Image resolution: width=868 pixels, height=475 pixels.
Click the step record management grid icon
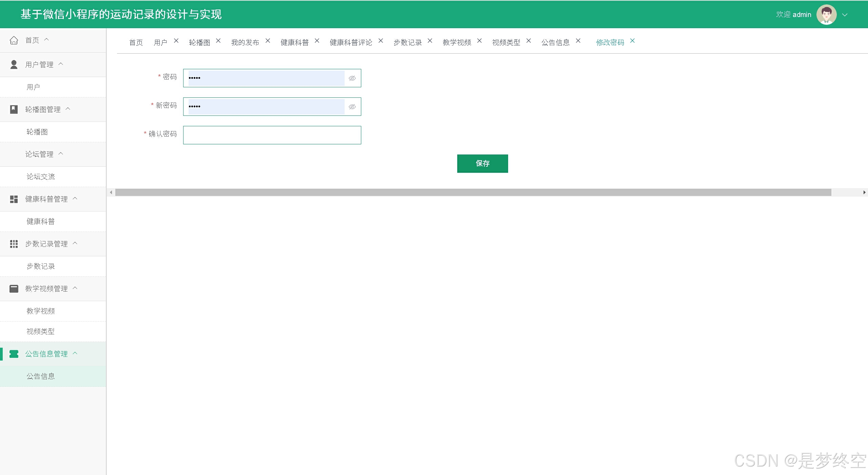(14, 244)
